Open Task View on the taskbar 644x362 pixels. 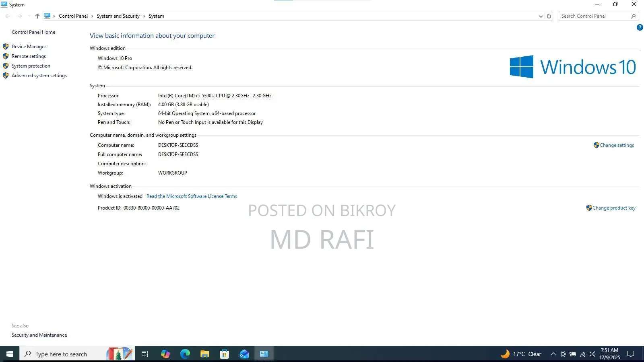[145, 354]
